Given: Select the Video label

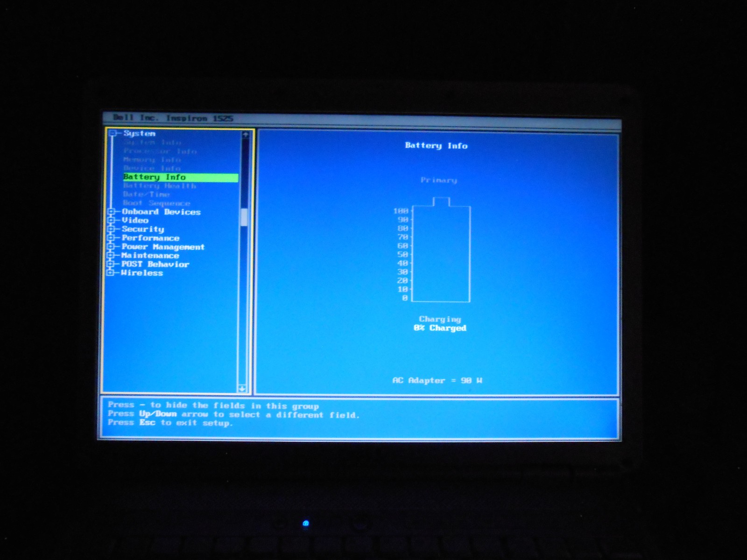Looking at the screenshot, I should (x=135, y=220).
